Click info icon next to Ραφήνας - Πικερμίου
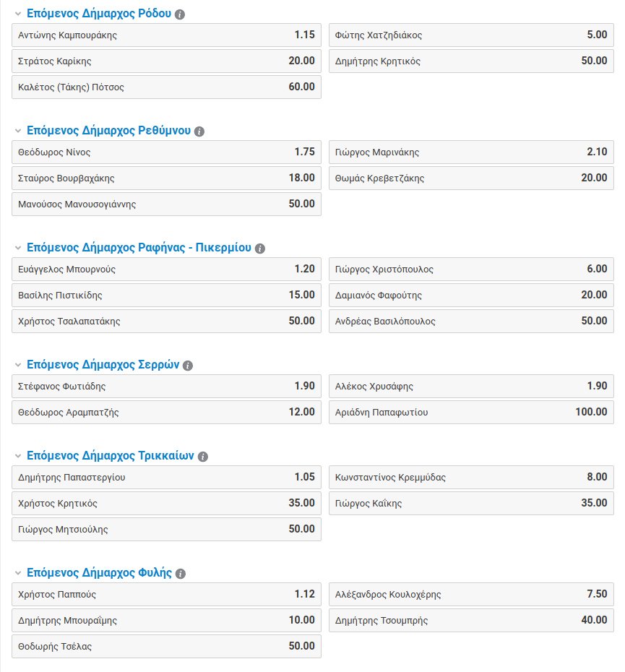 point(260,249)
